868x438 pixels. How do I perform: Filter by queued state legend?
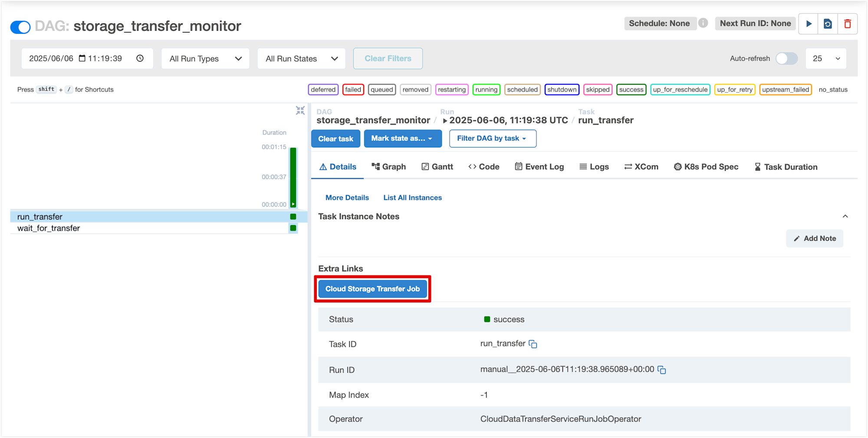382,90
